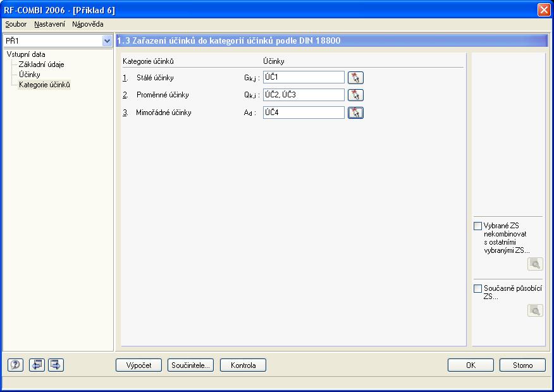Viewport: 554px width, 392px height.
Task: Click the pick icon beside Proměnné účinky field
Action: coord(355,95)
